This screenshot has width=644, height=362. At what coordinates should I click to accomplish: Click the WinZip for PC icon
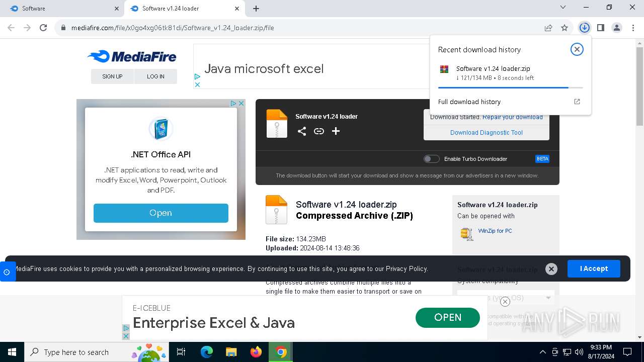[467, 234]
